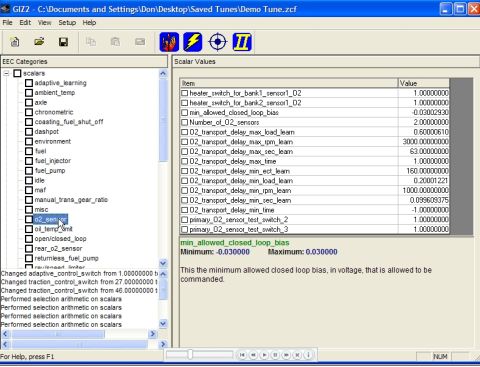The height and width of the screenshot is (367, 480).
Task: Select the fuel category
Action: tap(40, 151)
